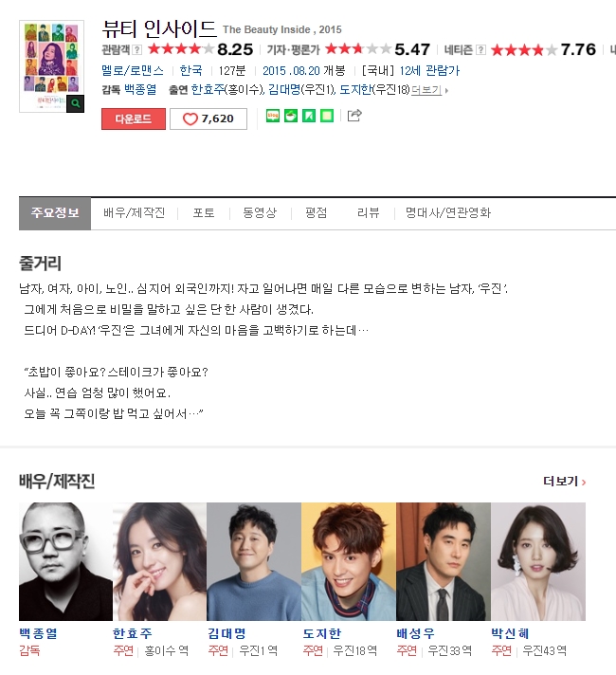The image size is (616, 675).
Task: Click the magnifier icon on the movie poster
Action: (x=75, y=103)
